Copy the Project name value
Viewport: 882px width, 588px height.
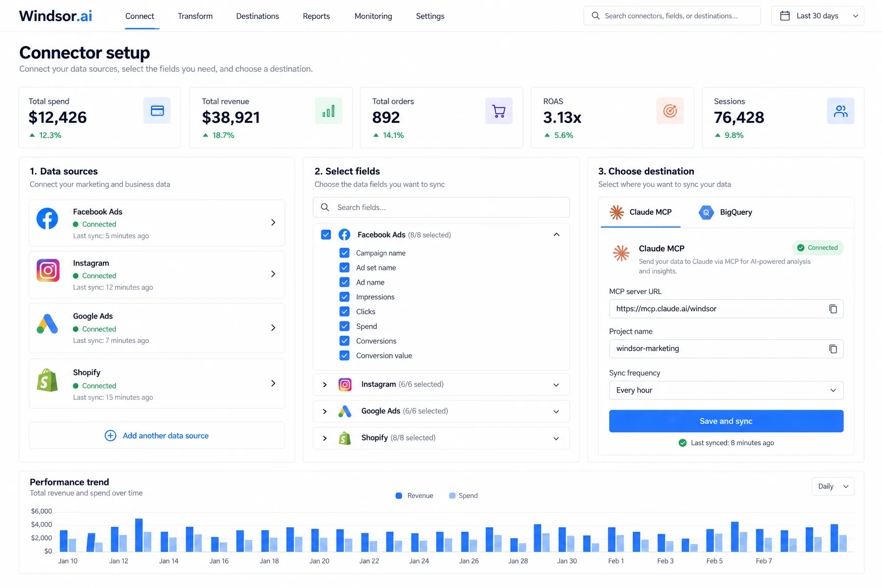833,349
